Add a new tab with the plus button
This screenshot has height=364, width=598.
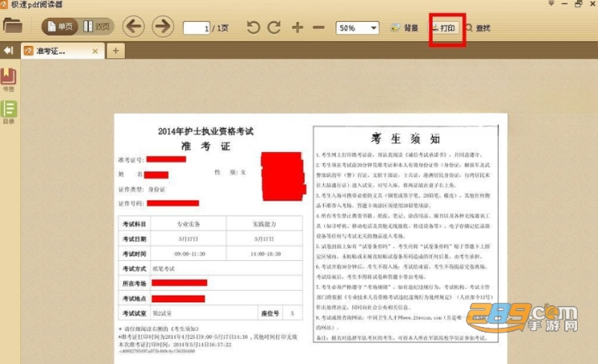(x=115, y=51)
